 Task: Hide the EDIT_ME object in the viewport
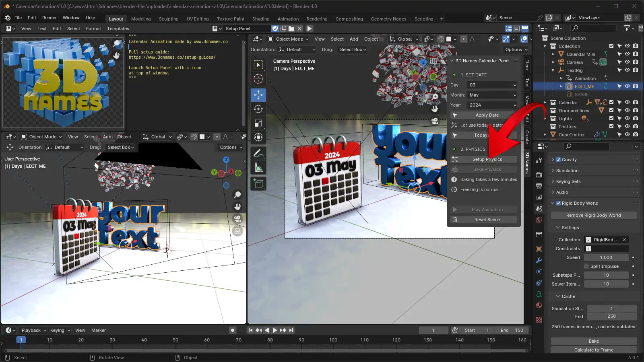pos(627,86)
